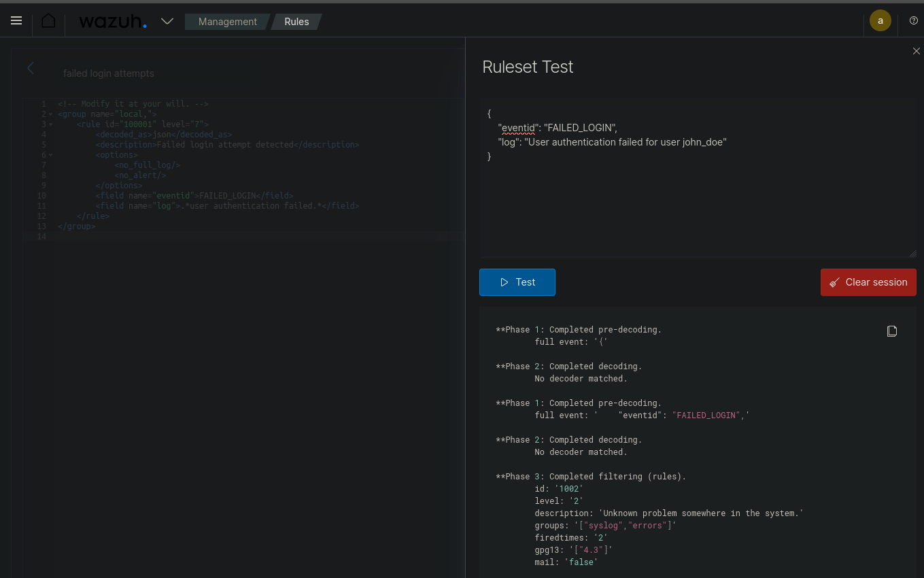Collapse the group tag at line 2
Screen dimensions: 924x578
pos(51,114)
